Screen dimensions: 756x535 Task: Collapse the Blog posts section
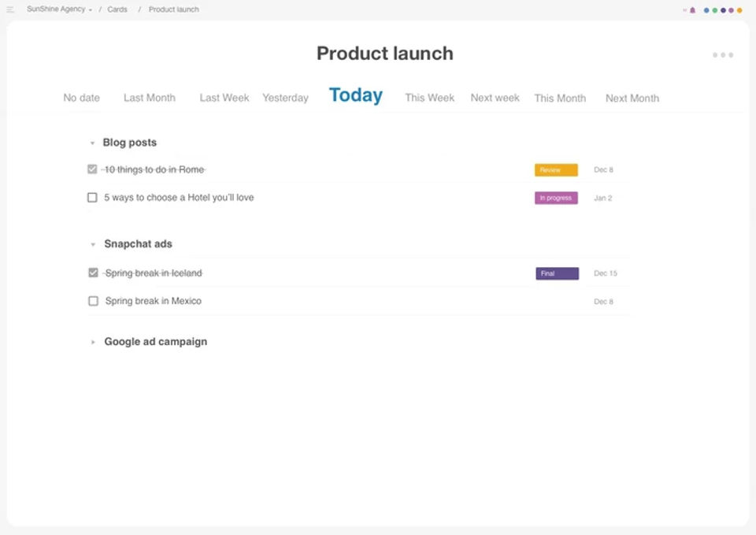92,143
